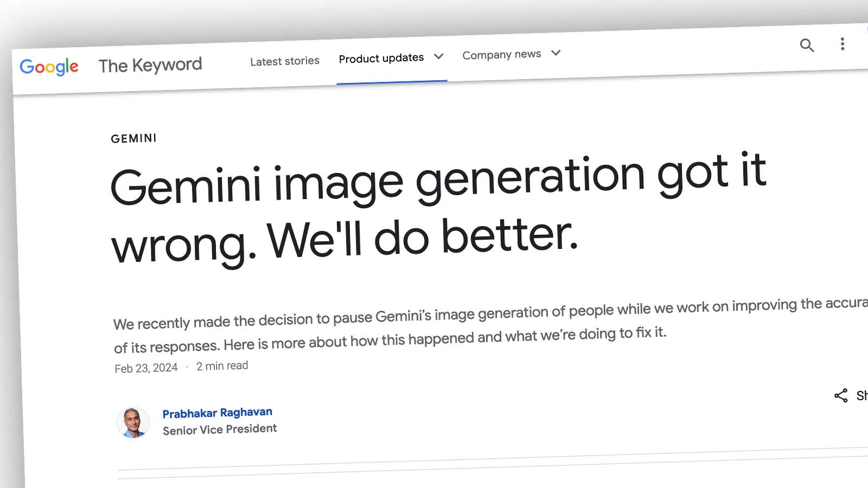Image resolution: width=868 pixels, height=488 pixels.
Task: Expand the Product updates chevron
Action: pyautogui.click(x=439, y=56)
